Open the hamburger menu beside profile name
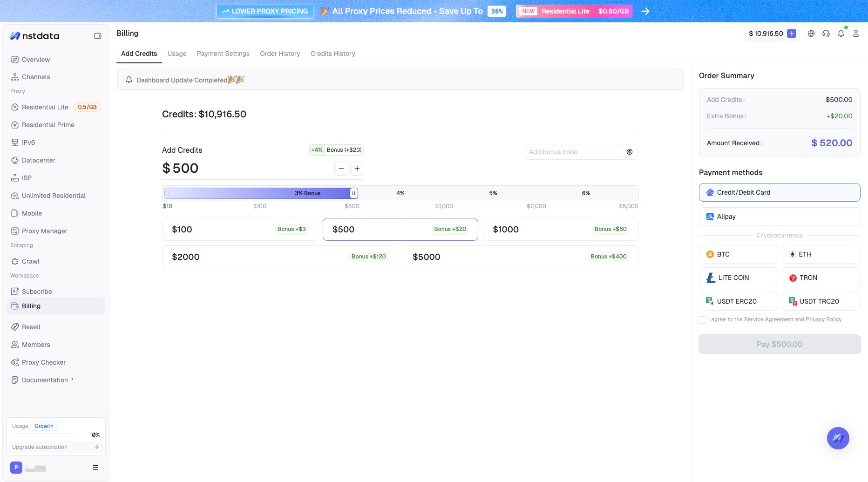The image size is (868, 482). point(95,468)
